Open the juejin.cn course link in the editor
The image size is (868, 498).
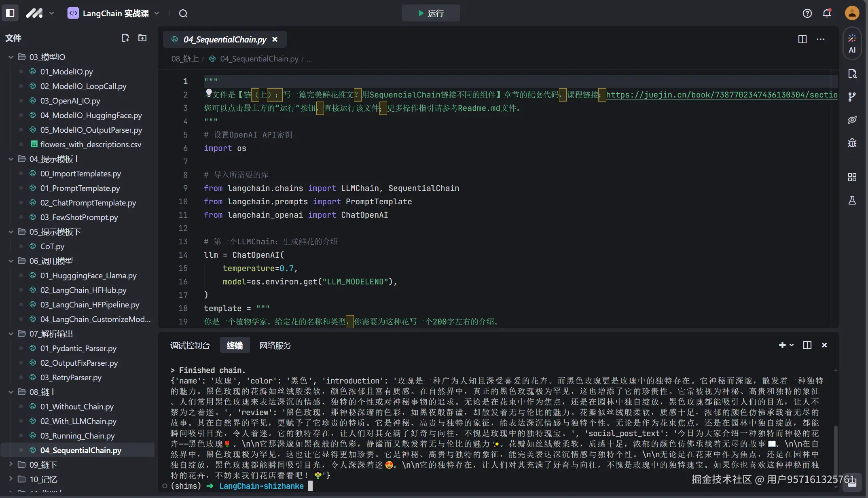pyautogui.click(x=722, y=95)
